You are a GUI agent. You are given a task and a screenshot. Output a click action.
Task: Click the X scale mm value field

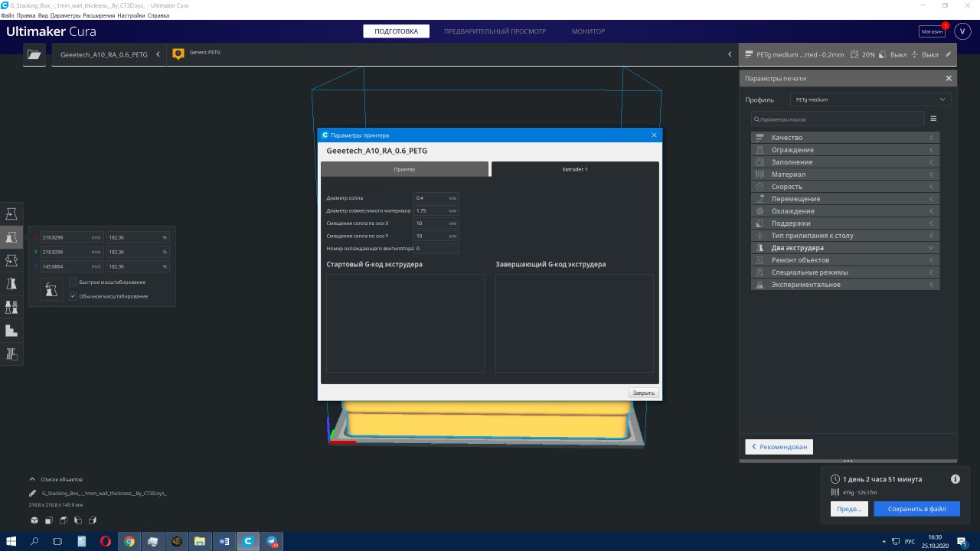[71, 237]
